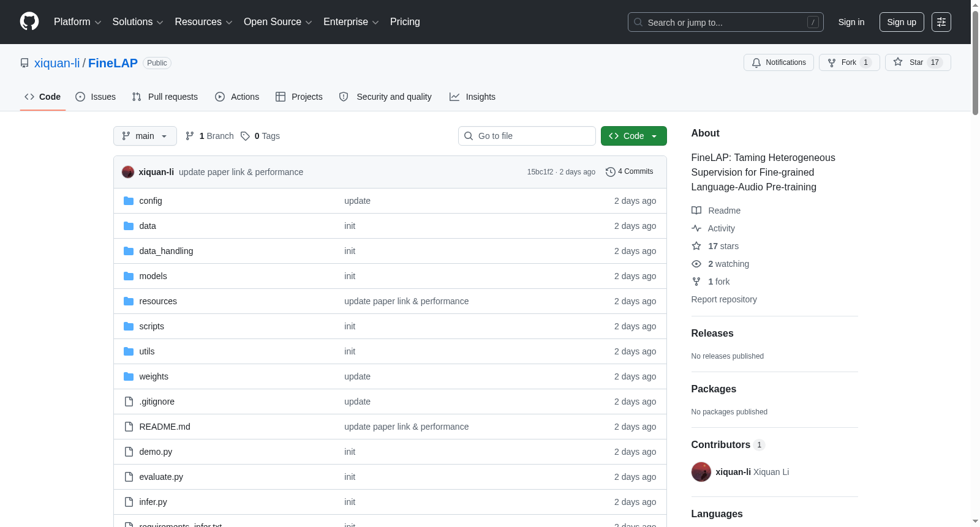Expand the Solutions menu
Screen dimensions: 980x527
click(x=138, y=22)
